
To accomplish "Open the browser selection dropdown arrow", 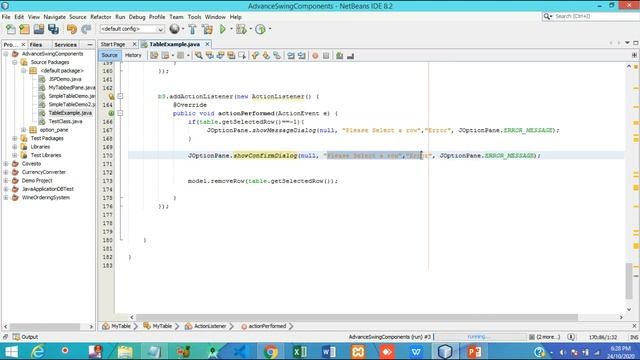I will tap(182, 29).
